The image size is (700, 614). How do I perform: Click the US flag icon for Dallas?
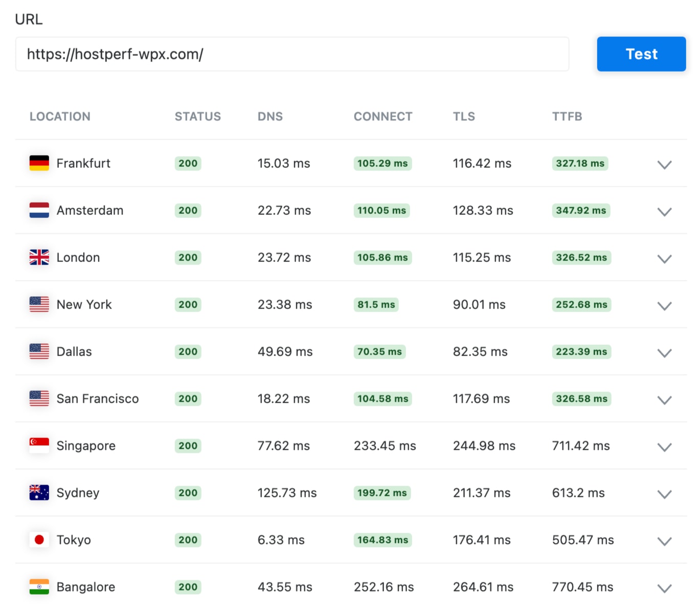pyautogui.click(x=39, y=352)
